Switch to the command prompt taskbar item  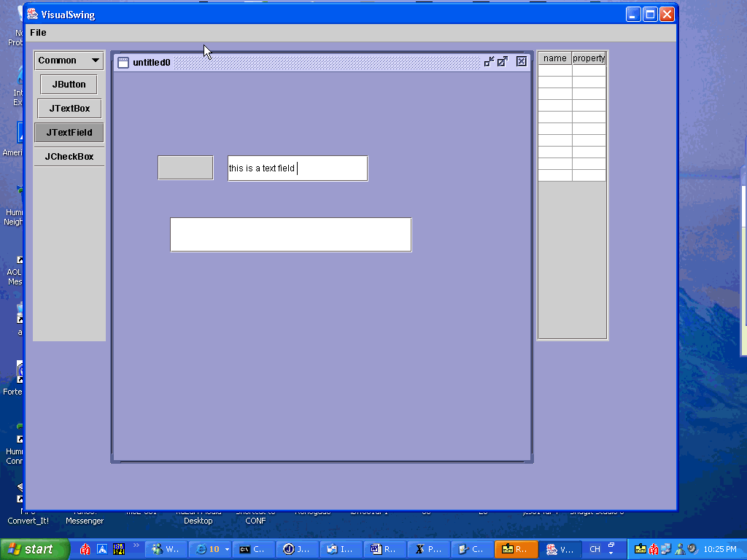click(x=253, y=549)
